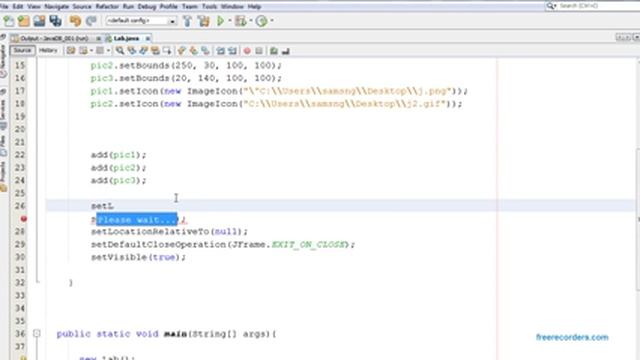Open dropdown arrow next to Run icon
640x360 pixels.
[230, 21]
